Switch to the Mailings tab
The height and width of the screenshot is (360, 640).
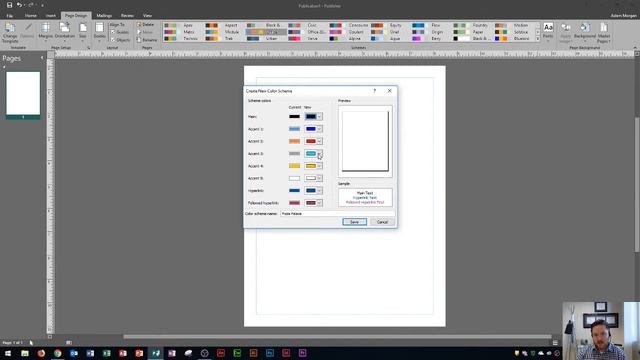[x=104, y=16]
